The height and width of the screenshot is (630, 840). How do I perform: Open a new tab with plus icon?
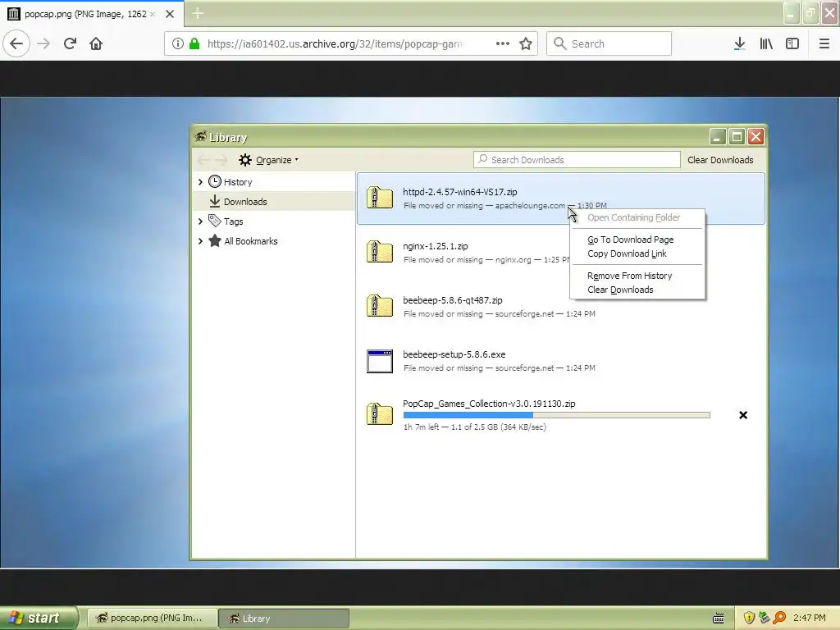[x=198, y=13]
